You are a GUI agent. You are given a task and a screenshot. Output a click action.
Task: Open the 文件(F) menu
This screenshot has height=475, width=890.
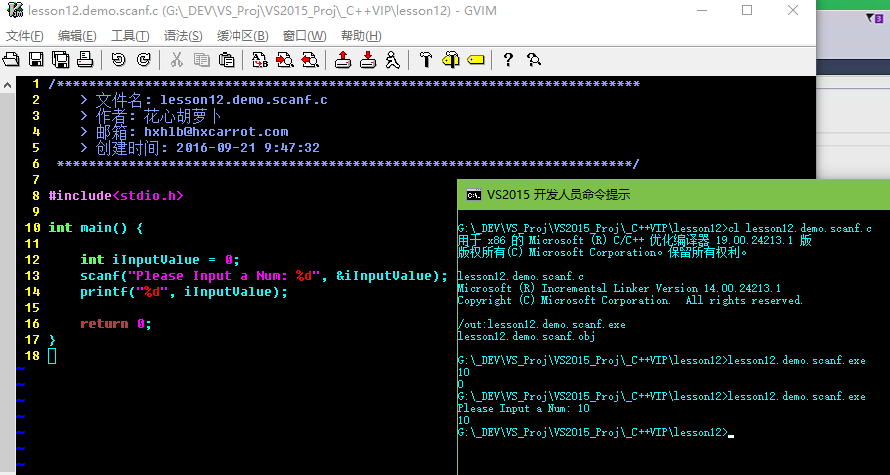(x=24, y=35)
